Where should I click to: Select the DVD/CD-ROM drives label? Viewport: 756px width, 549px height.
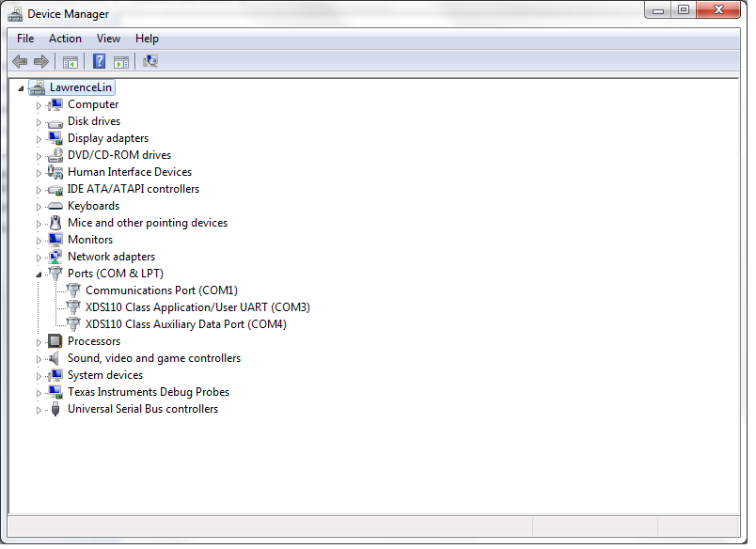click(x=119, y=155)
